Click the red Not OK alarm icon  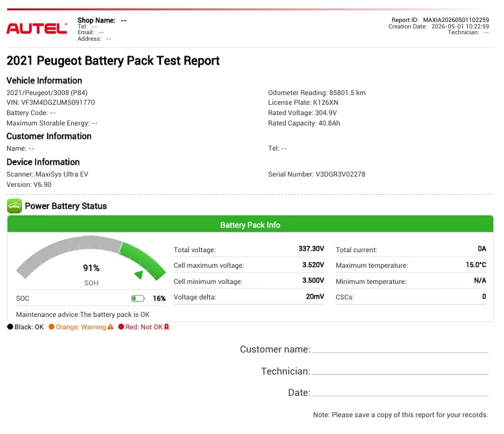tap(166, 327)
